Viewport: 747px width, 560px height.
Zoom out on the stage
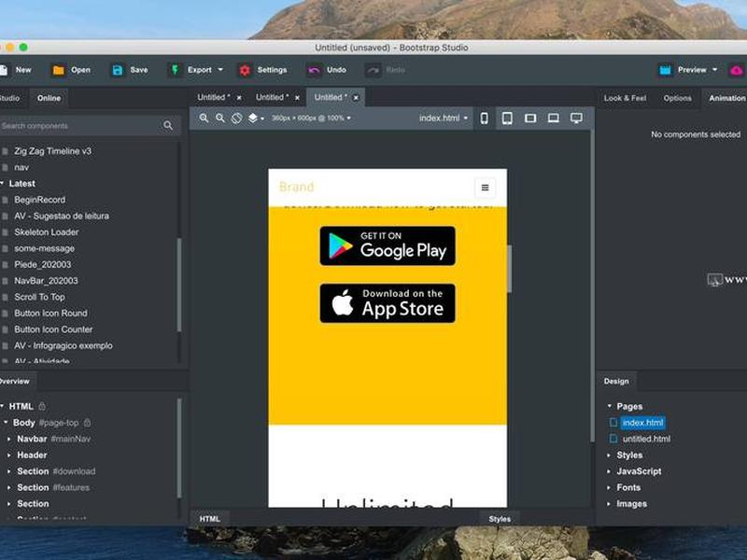tap(220, 119)
